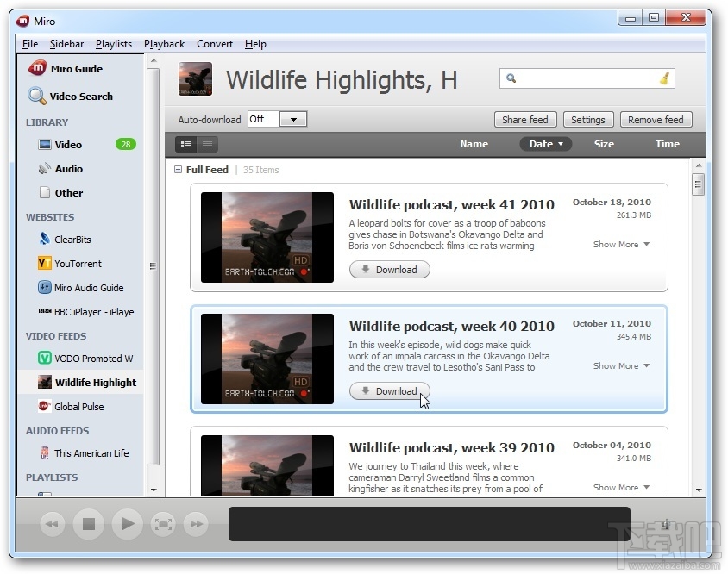728x574 pixels.
Task: Click the sidebar scrollbar down arrow
Action: 154,490
